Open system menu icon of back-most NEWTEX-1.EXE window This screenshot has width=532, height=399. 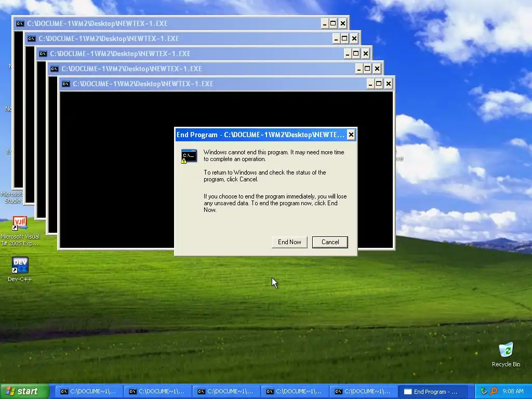tap(20, 23)
